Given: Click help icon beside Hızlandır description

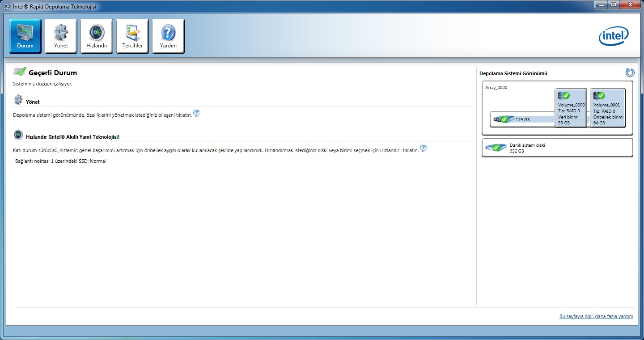Looking at the screenshot, I should (x=424, y=149).
